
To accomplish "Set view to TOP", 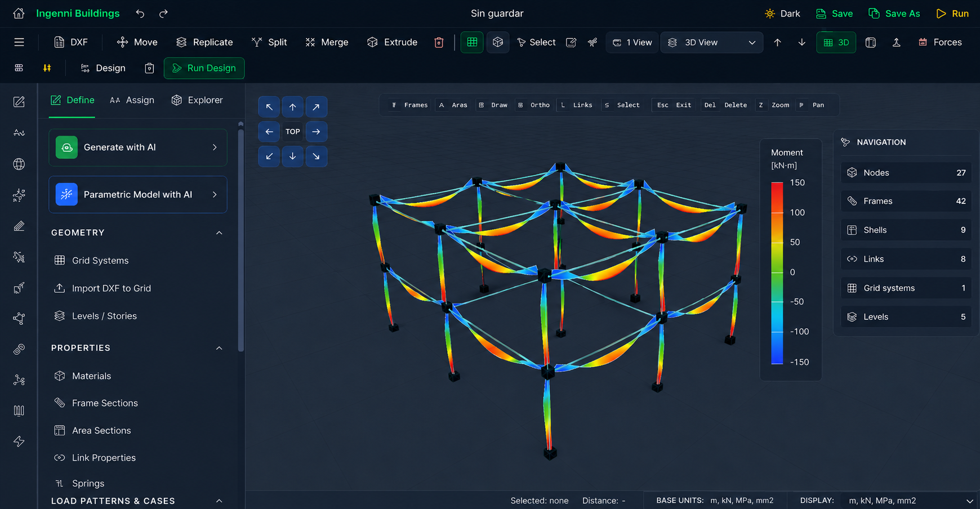I will point(293,132).
